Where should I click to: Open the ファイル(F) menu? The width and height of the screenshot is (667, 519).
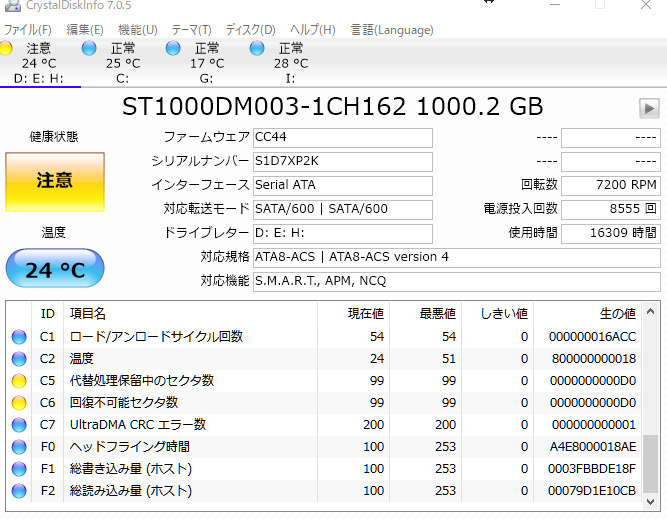[x=28, y=30]
